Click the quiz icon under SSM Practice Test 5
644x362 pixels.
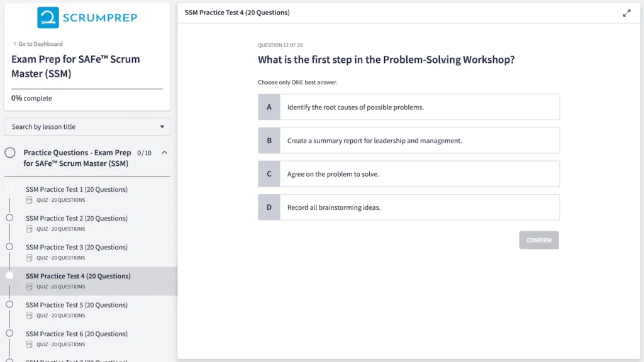click(x=30, y=315)
